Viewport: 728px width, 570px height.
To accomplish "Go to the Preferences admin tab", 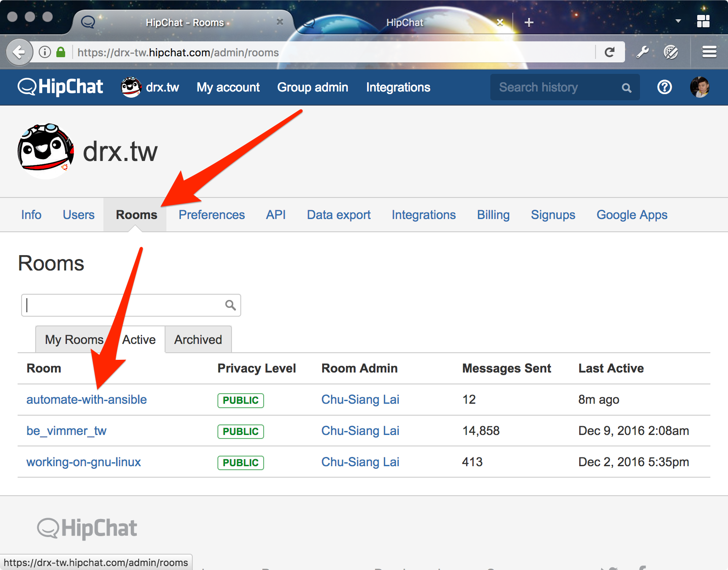I will pos(212,215).
